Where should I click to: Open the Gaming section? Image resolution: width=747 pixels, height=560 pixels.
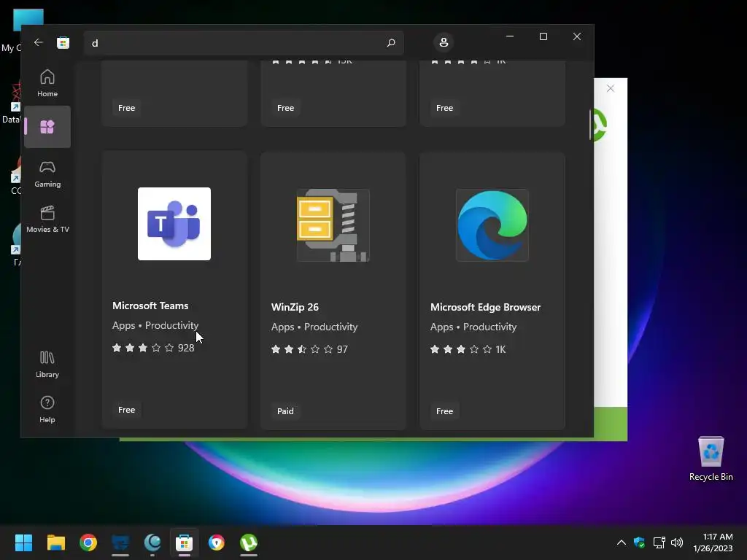click(x=47, y=174)
